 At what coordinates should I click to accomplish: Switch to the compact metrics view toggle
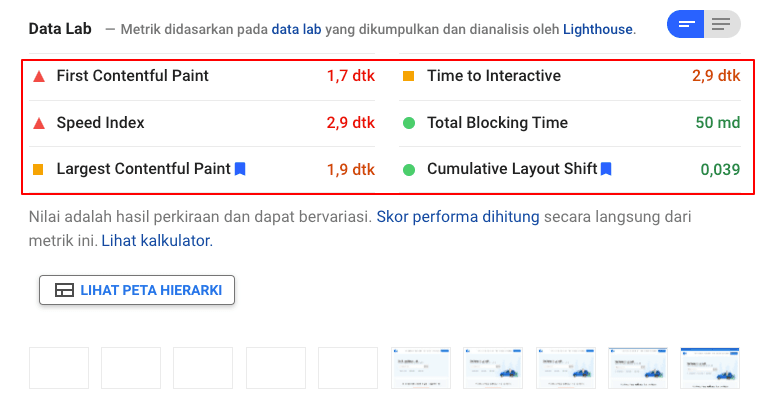pos(686,24)
